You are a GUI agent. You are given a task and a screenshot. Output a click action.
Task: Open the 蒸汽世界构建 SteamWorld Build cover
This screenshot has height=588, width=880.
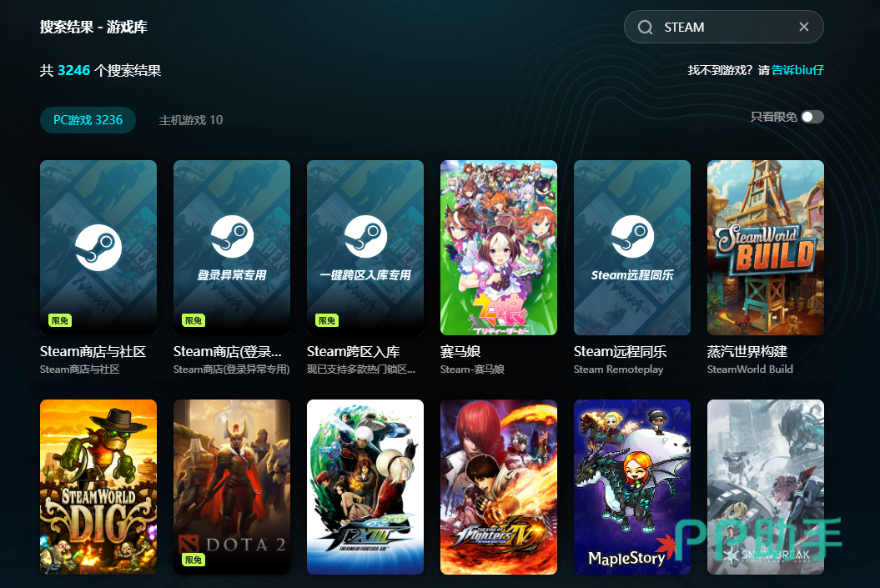tap(765, 248)
